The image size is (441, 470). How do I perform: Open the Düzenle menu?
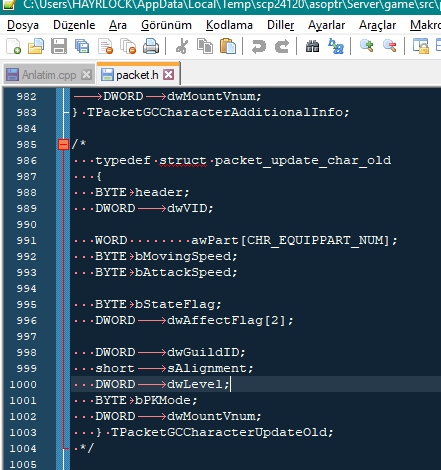pyautogui.click(x=74, y=25)
